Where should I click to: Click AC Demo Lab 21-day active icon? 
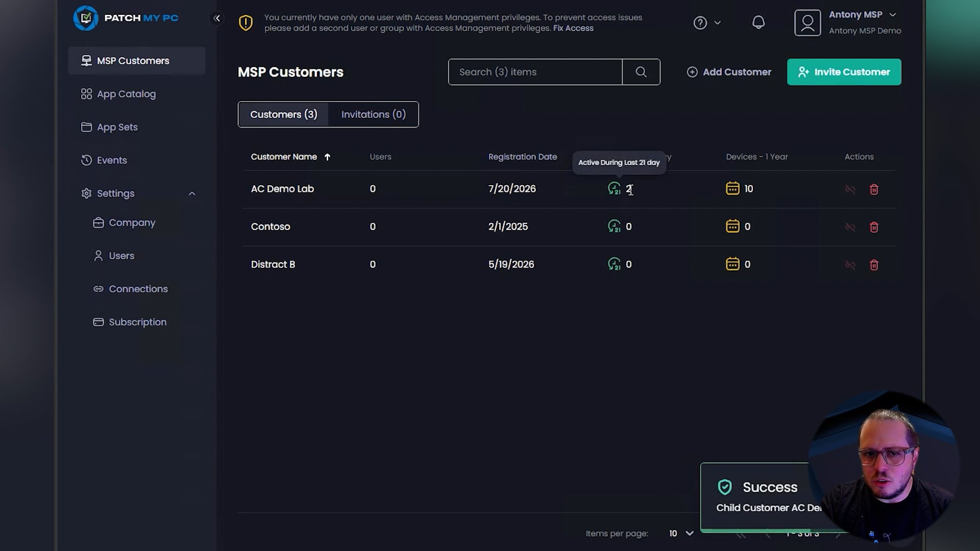pos(614,189)
